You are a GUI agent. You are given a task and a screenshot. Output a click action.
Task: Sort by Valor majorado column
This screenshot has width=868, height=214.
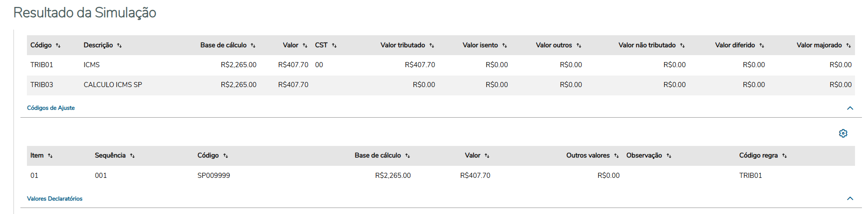(x=849, y=45)
